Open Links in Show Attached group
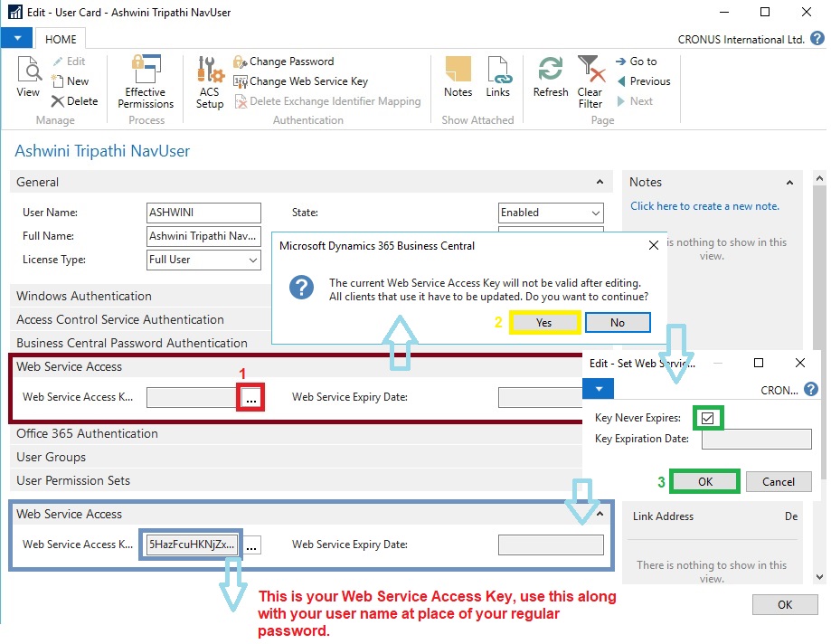Image resolution: width=831 pixels, height=644 pixels. point(497,77)
